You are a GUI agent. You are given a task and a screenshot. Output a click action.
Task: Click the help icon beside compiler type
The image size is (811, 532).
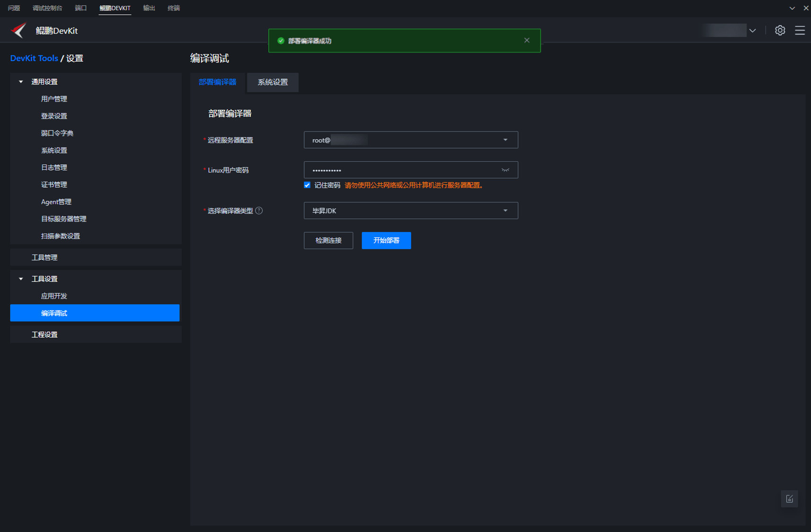[259, 210]
